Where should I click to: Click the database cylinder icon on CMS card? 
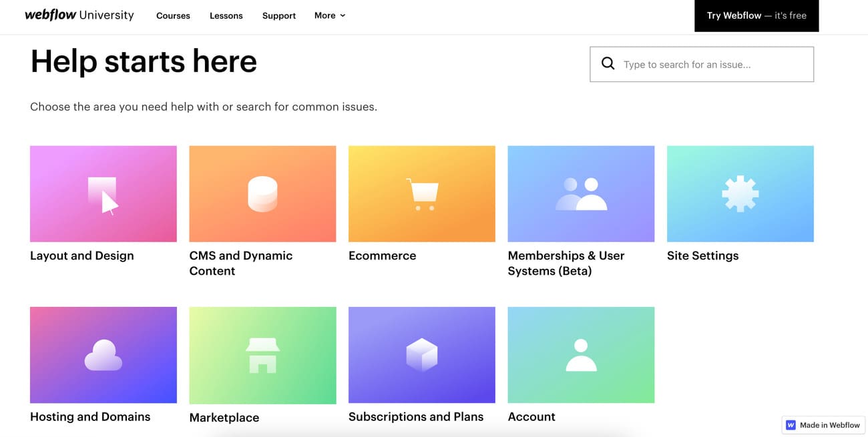[x=262, y=194]
